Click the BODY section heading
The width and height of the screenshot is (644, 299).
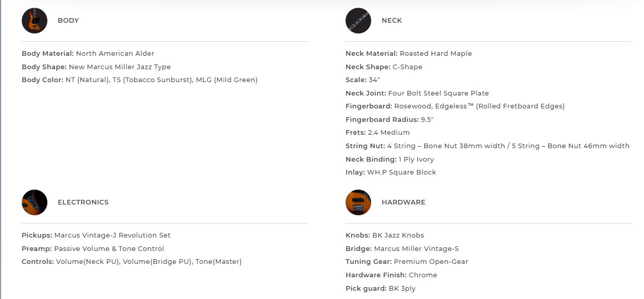(x=68, y=21)
